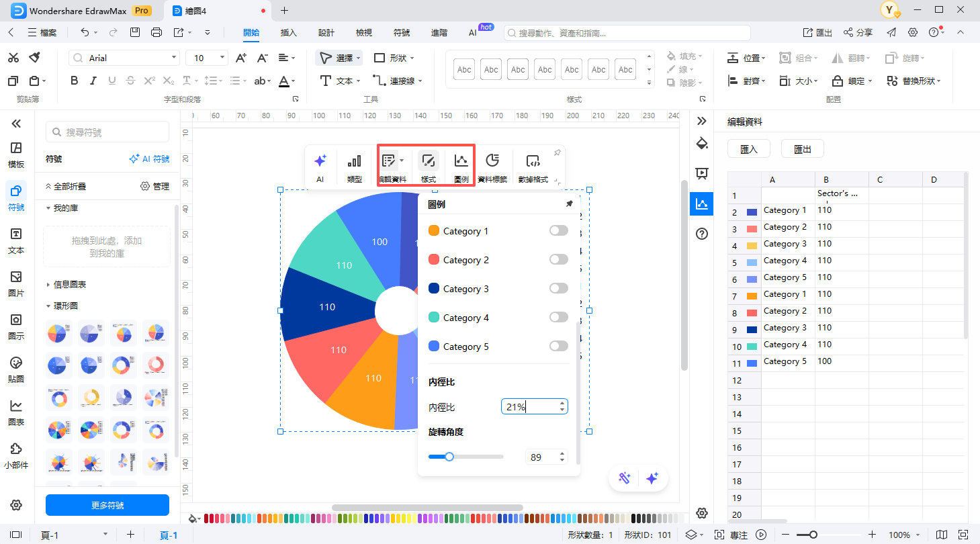The width and height of the screenshot is (980, 544).
Task: Click the 數據格式 data format icon
Action: [534, 165]
